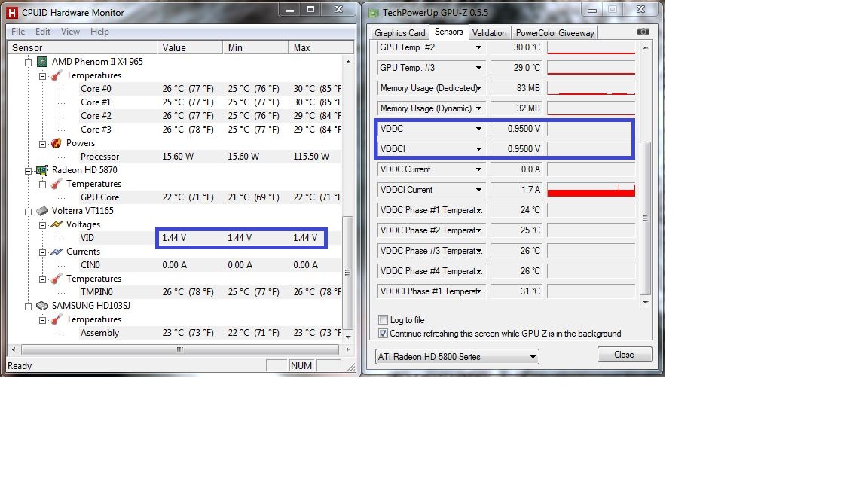
Task: Open the GPU Temp. #2 sensor dropdown
Action: 478,47
